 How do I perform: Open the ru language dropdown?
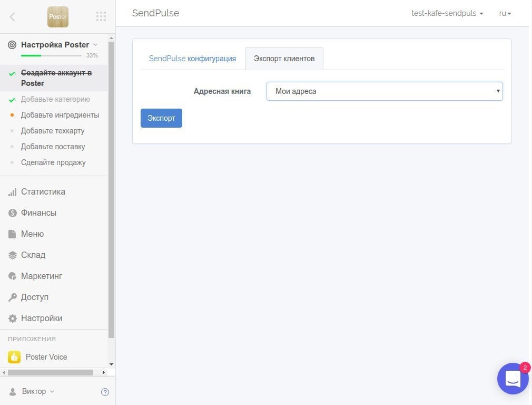pos(505,13)
